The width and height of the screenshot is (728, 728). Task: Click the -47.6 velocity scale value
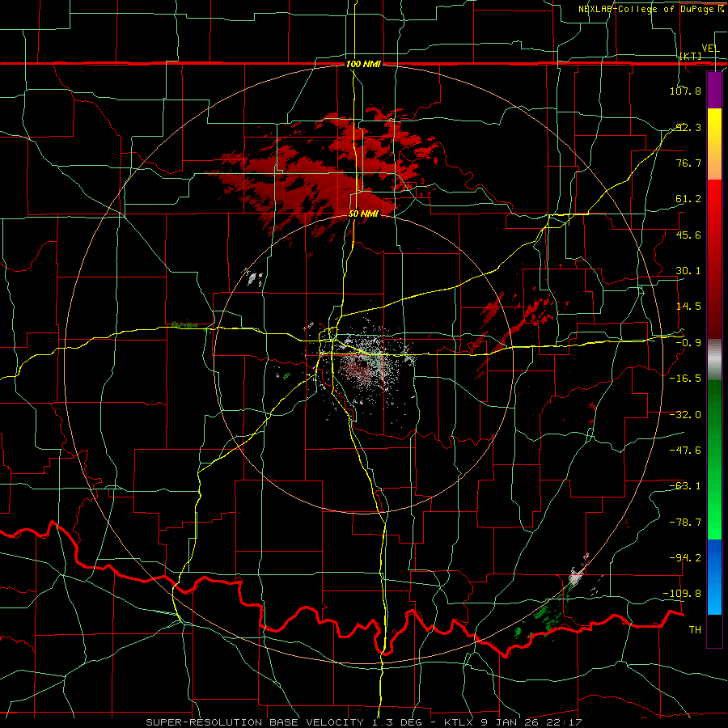click(685, 451)
